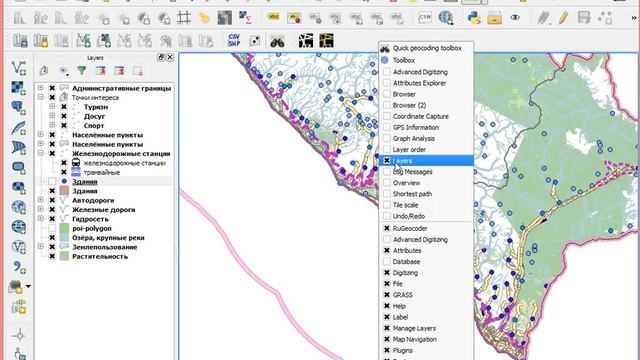640x360 pixels.
Task: Enable the poi-polygon layer checkbox
Action: (x=52, y=229)
